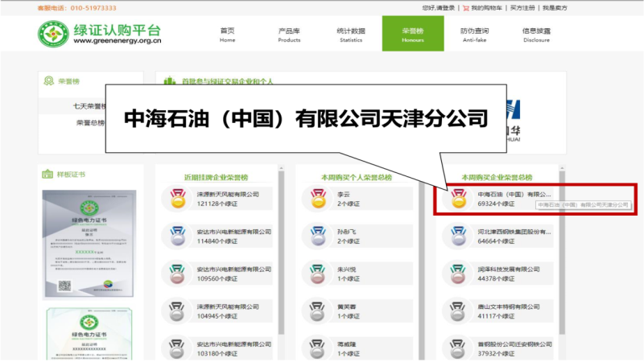Click bronze medal beside 109560个绿证
Image resolution: width=644 pixels, height=362 pixels.
[x=177, y=274]
